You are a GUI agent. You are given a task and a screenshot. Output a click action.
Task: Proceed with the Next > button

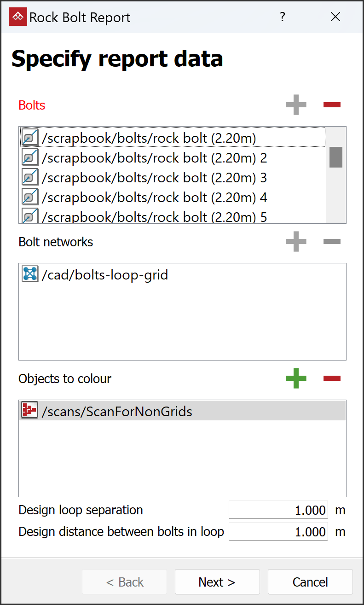(x=217, y=582)
